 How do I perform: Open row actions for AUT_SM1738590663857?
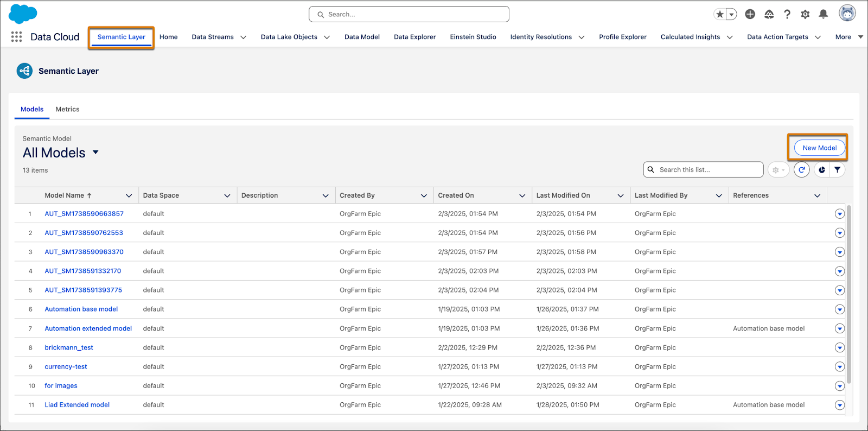[840, 214]
